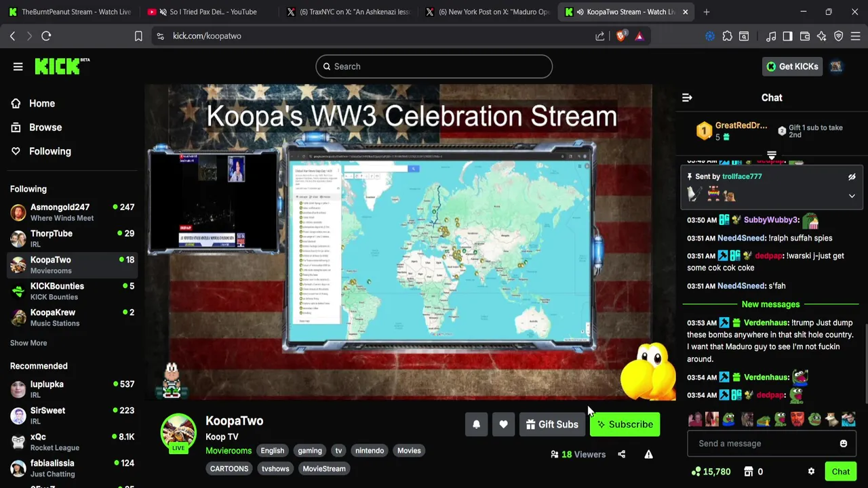The height and width of the screenshot is (488, 868).
Task: Open Brave Rewards triangle icon
Action: tap(639, 36)
